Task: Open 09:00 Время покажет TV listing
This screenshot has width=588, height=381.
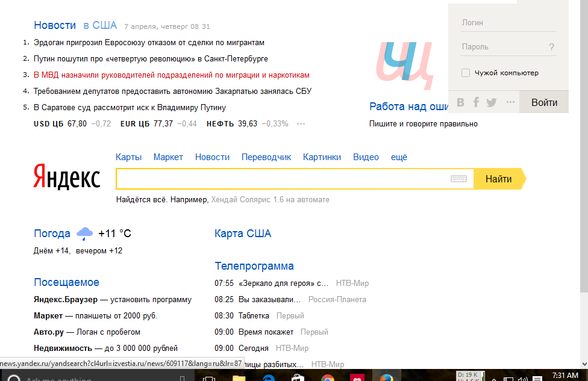Action: point(254,332)
